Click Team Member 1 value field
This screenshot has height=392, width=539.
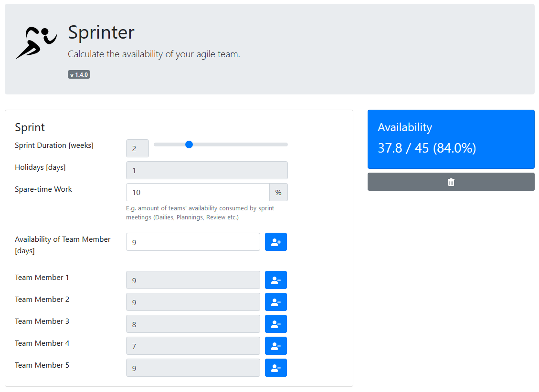pos(193,280)
